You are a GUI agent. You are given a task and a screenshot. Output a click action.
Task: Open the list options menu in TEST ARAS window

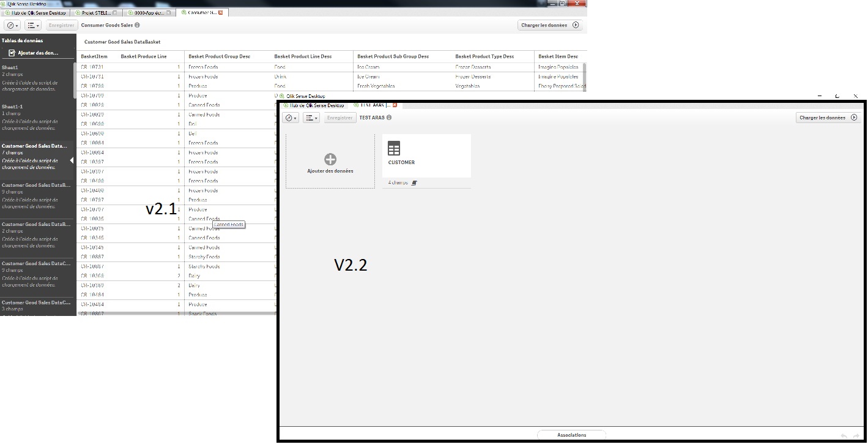[x=312, y=118]
